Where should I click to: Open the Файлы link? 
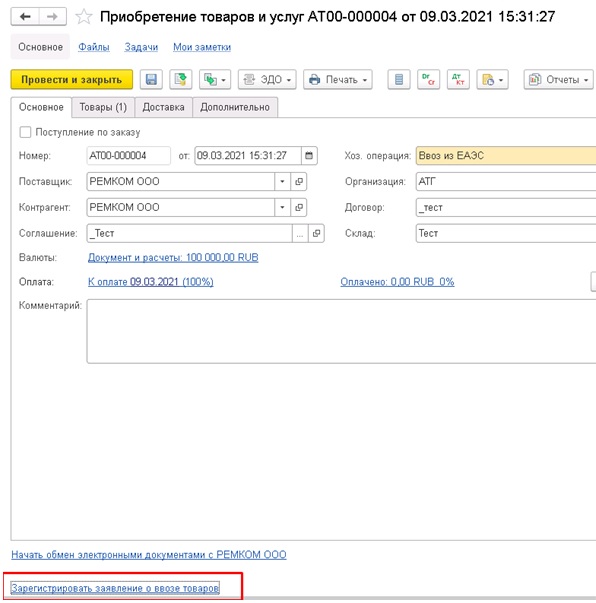(94, 47)
